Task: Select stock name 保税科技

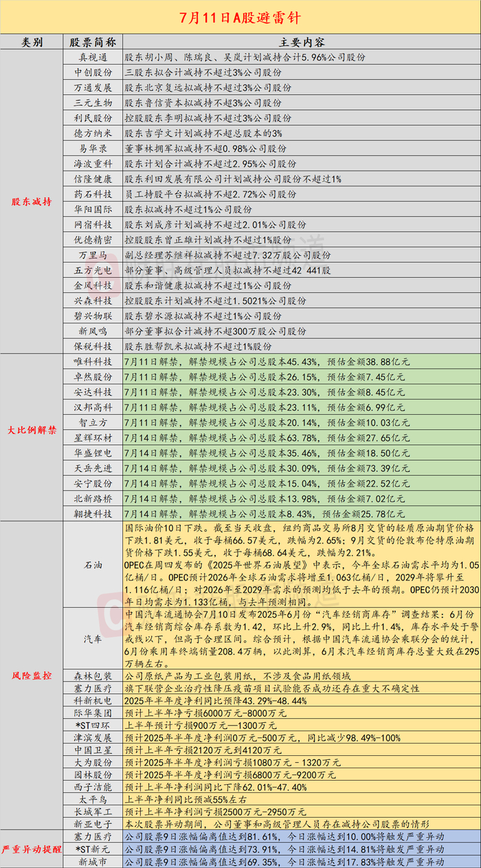Action: pos(93,345)
